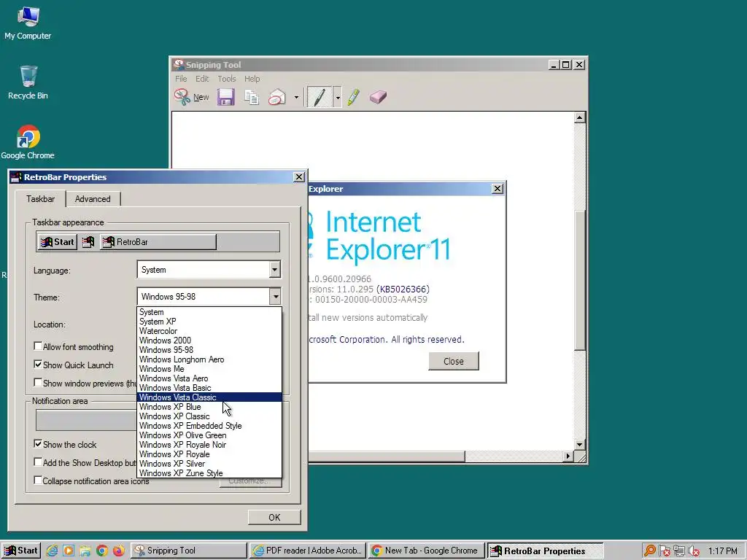Click OK in RetroBar Properties
747x560 pixels.
coord(274,517)
